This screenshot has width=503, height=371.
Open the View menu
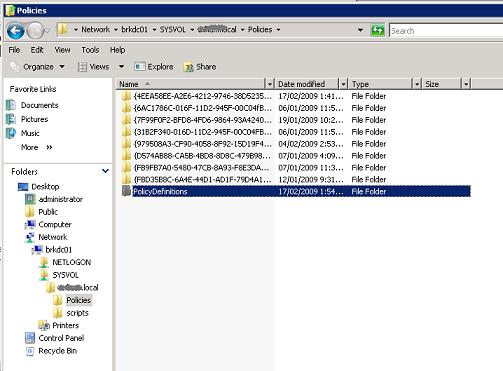(x=62, y=50)
